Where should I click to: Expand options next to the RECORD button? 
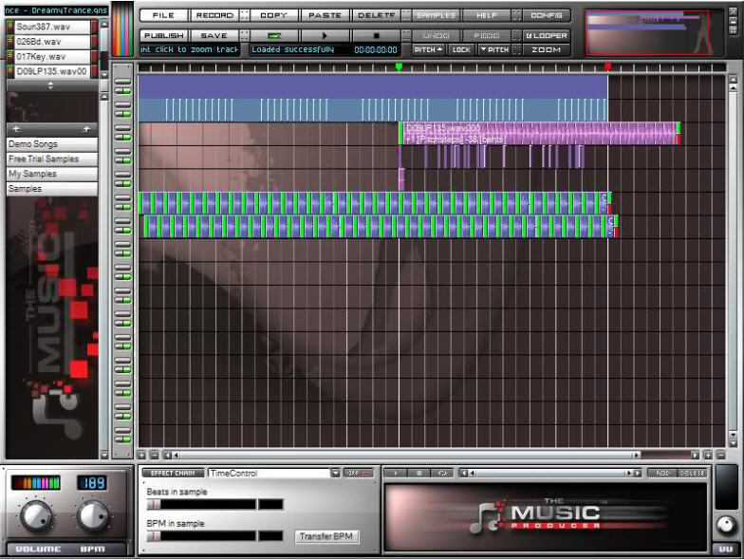coord(244,15)
